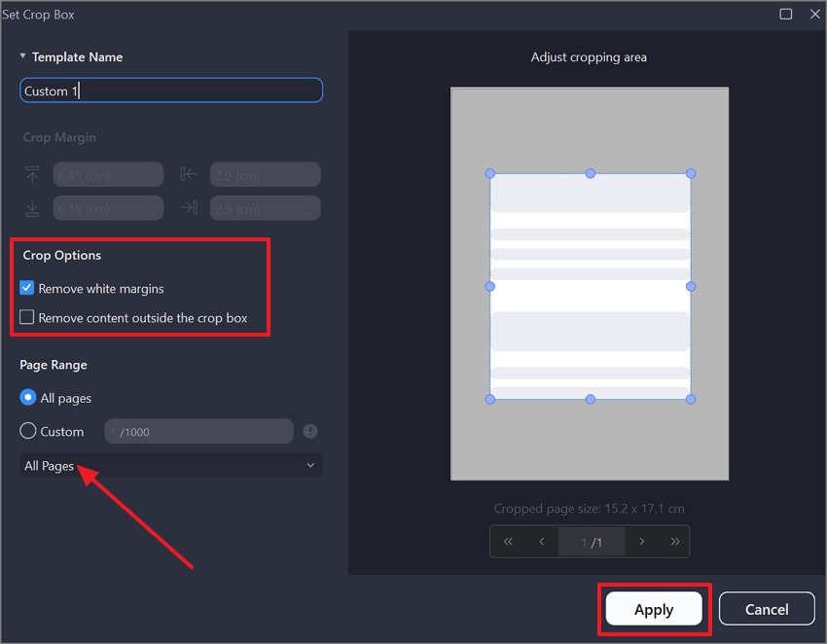This screenshot has height=644, width=827.
Task: Click the left crop margin icon
Action: coord(189,174)
